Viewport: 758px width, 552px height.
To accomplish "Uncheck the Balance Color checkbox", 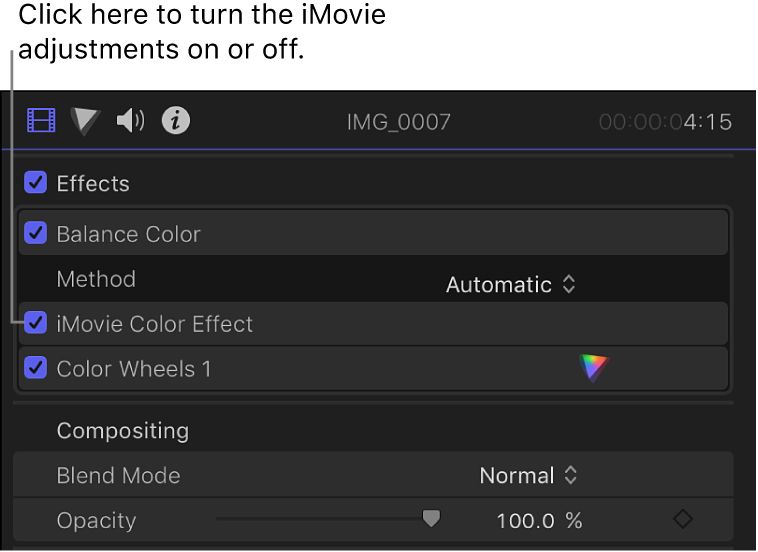I will 36,233.
